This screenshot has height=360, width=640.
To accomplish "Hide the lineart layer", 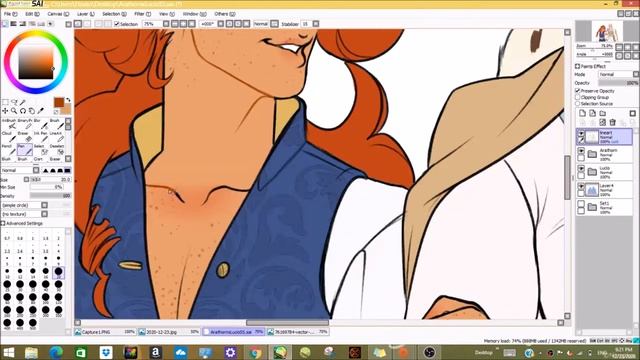I will [x=581, y=133].
